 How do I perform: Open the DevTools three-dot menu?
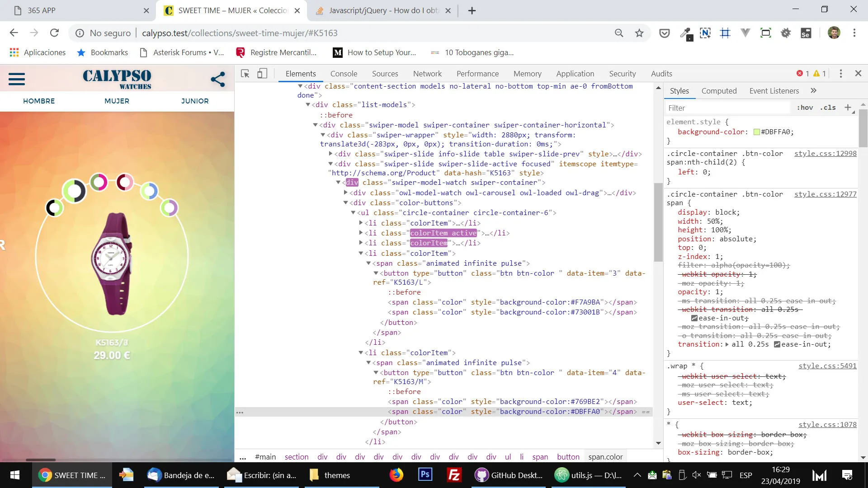click(x=840, y=74)
